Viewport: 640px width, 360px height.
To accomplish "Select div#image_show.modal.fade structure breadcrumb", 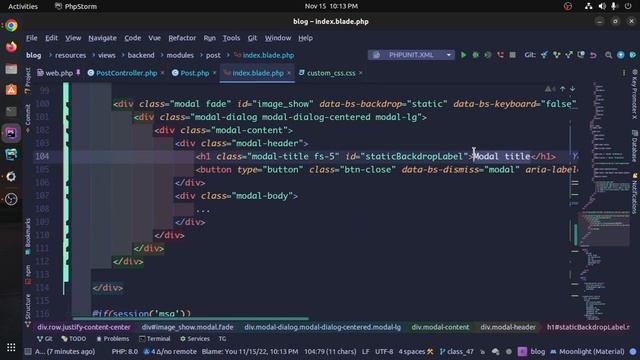I will 187,327.
